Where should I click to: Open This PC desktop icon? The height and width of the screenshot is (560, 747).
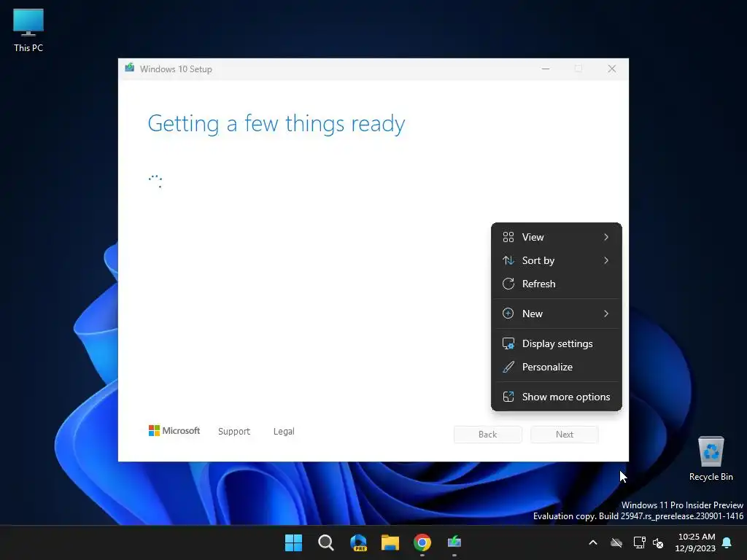pyautogui.click(x=28, y=31)
